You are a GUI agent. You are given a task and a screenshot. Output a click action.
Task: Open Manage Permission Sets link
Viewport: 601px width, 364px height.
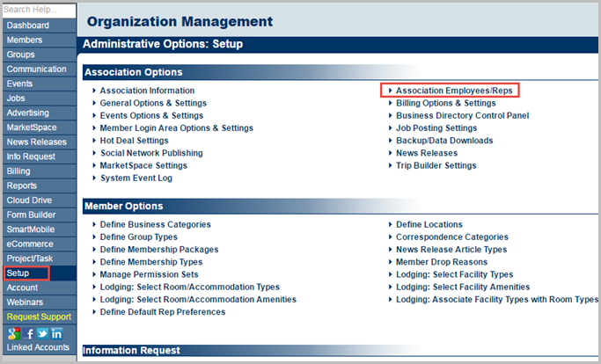point(149,274)
